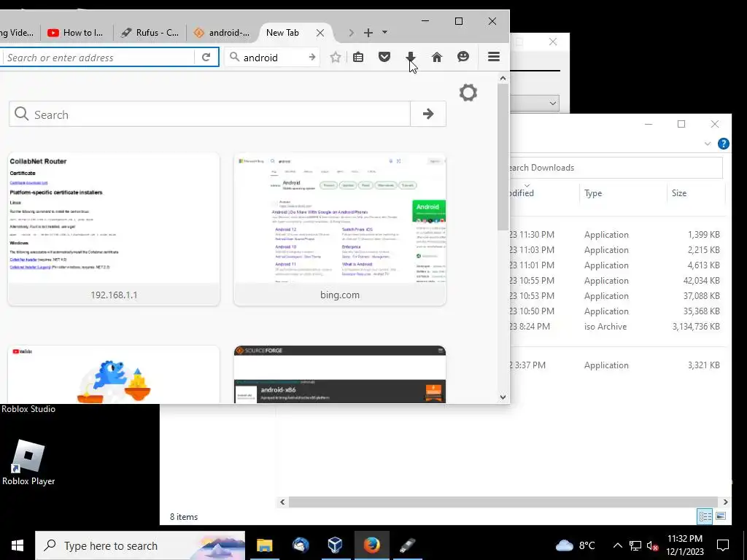747x560 pixels.
Task: Open the SourceForge android-x86 tile
Action: point(340,374)
